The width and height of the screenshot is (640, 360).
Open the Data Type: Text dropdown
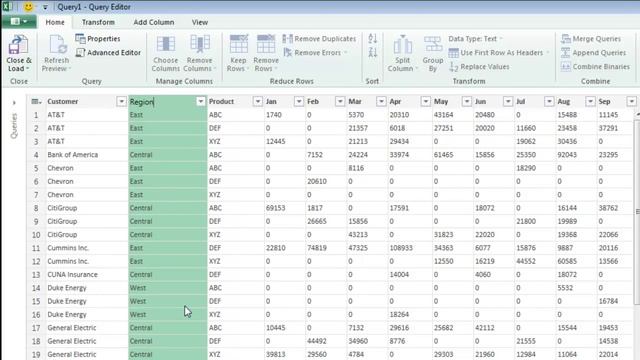476,39
